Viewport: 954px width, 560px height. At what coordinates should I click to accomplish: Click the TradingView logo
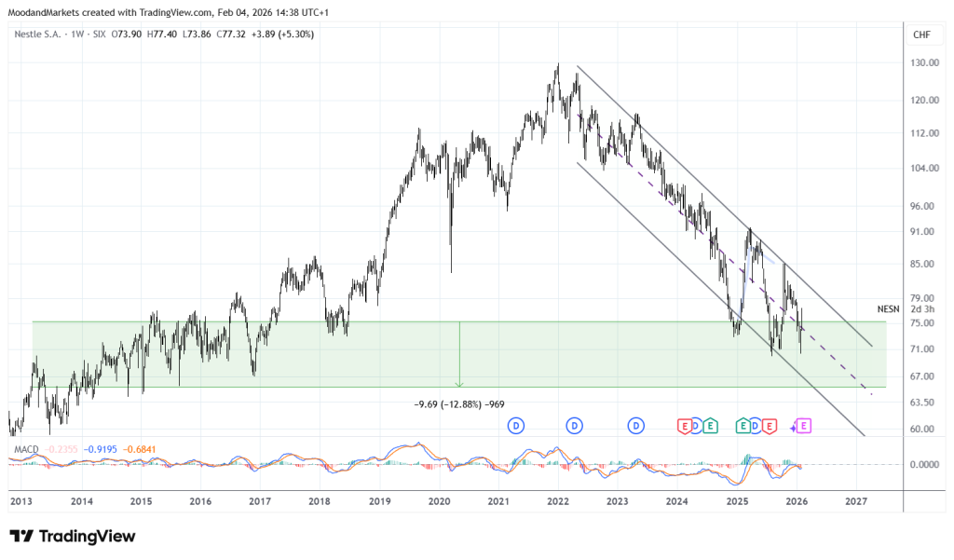73,536
